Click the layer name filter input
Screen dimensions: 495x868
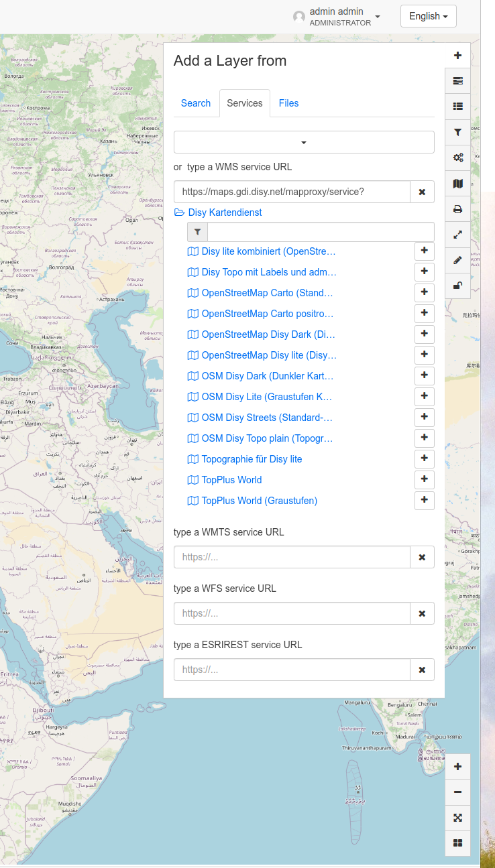tap(321, 232)
